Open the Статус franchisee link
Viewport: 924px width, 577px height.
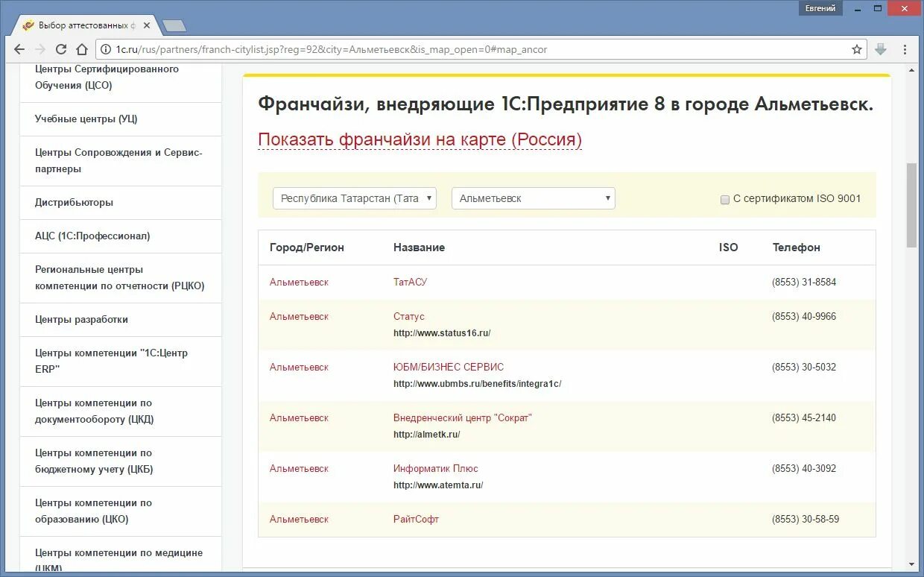click(409, 317)
